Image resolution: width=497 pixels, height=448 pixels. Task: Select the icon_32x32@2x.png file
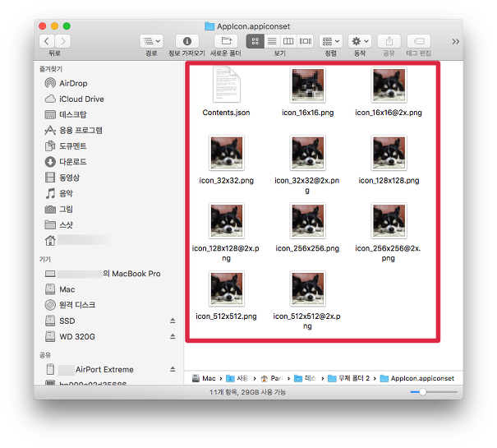(307, 153)
